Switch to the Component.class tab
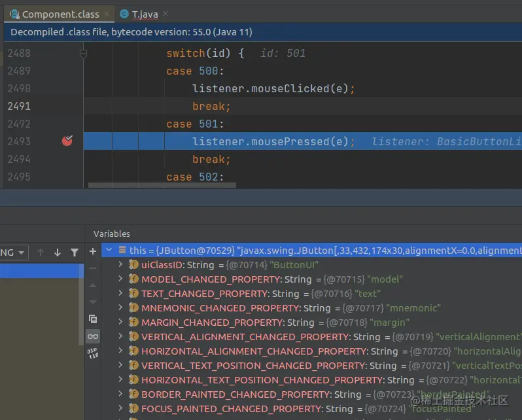The width and height of the screenshot is (522, 420). 60,14
